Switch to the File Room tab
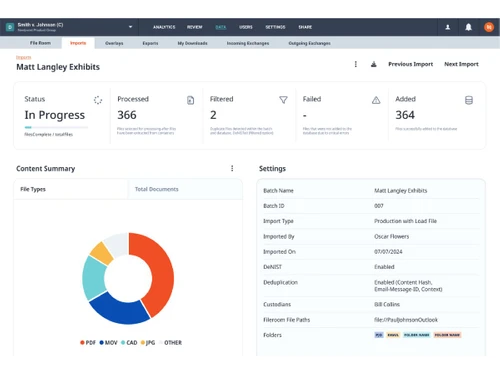Viewport: 500px width, 375px height. 40,43
